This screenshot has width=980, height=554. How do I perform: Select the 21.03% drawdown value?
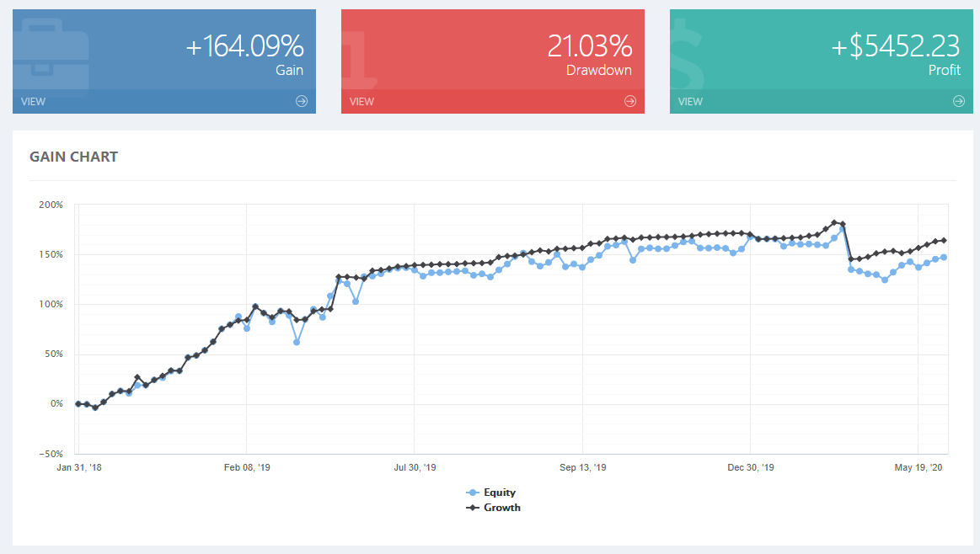pyautogui.click(x=589, y=46)
